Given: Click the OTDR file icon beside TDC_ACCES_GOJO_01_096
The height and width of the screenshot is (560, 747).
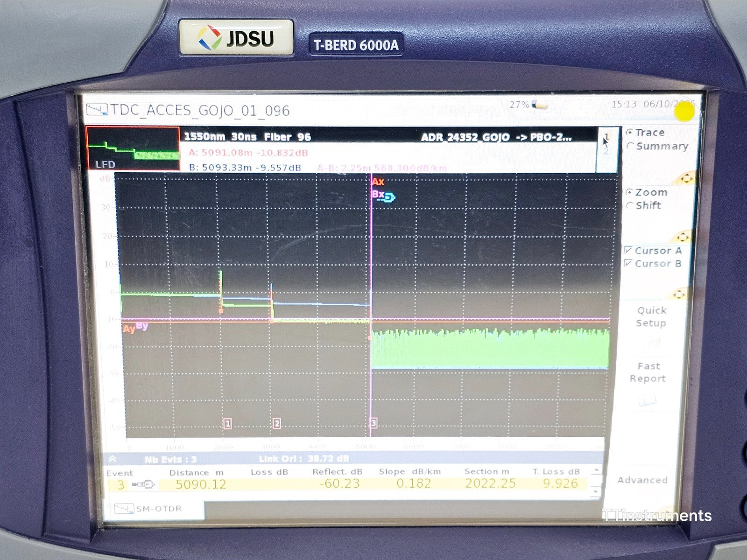Looking at the screenshot, I should 97,110.
